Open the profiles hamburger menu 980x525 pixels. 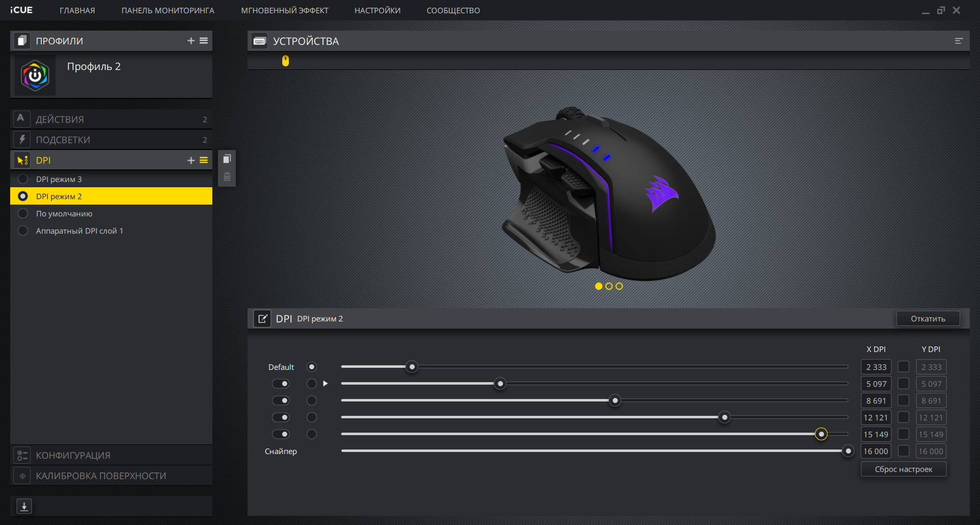point(204,41)
